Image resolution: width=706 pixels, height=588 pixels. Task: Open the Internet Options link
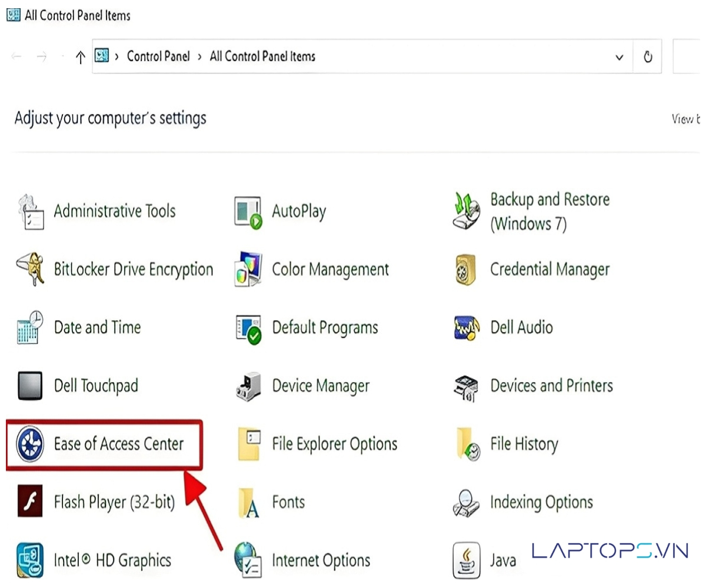click(321, 560)
